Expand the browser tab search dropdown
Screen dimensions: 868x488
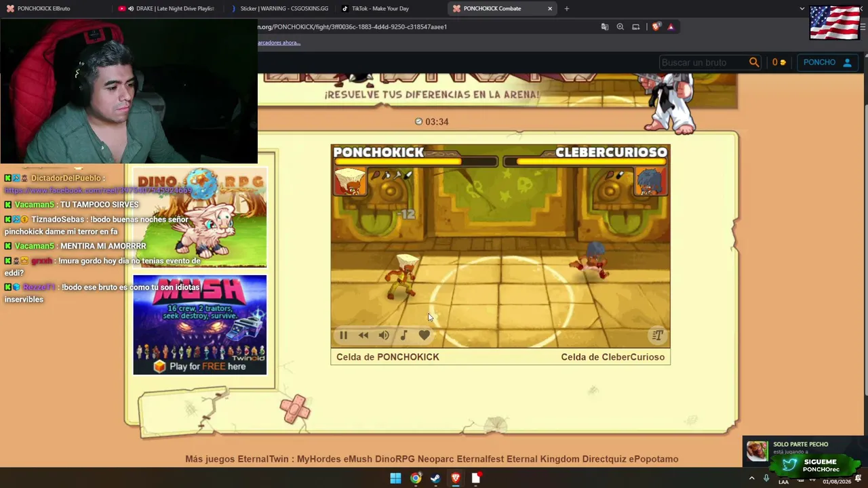tap(802, 9)
